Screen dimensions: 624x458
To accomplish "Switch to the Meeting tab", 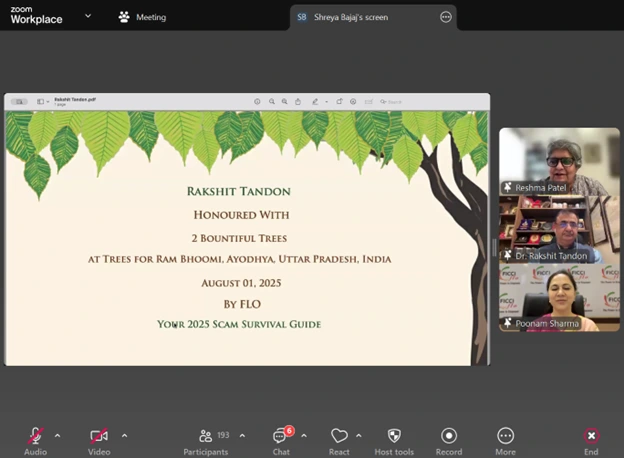I will [x=142, y=17].
